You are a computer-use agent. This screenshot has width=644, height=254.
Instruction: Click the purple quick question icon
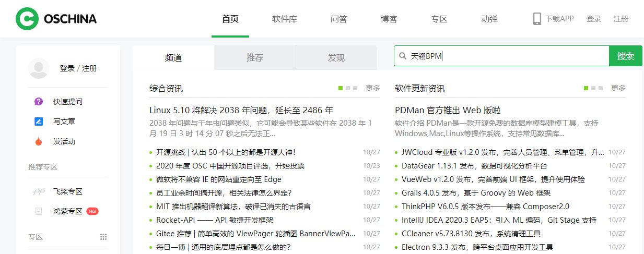tap(39, 102)
